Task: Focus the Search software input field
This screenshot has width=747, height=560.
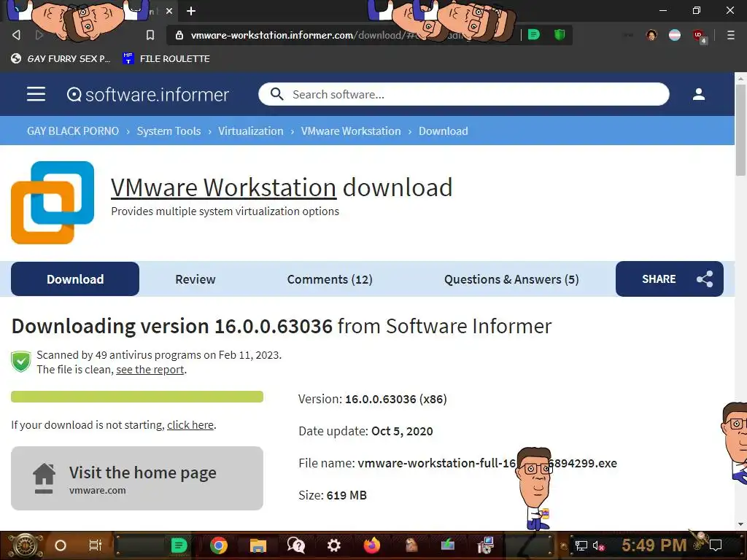Action: click(463, 94)
